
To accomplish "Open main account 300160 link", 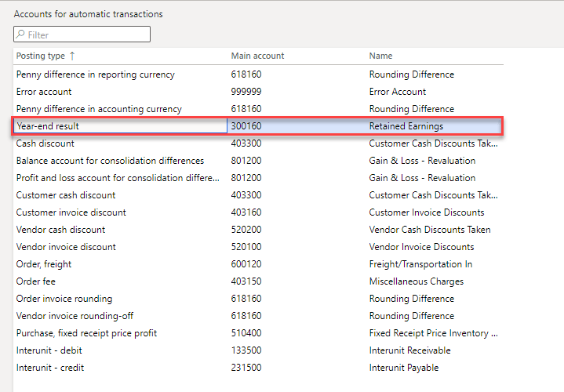I will pyautogui.click(x=246, y=126).
